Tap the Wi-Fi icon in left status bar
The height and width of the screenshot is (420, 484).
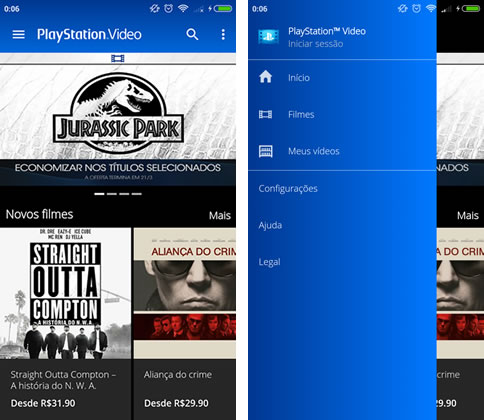183,8
